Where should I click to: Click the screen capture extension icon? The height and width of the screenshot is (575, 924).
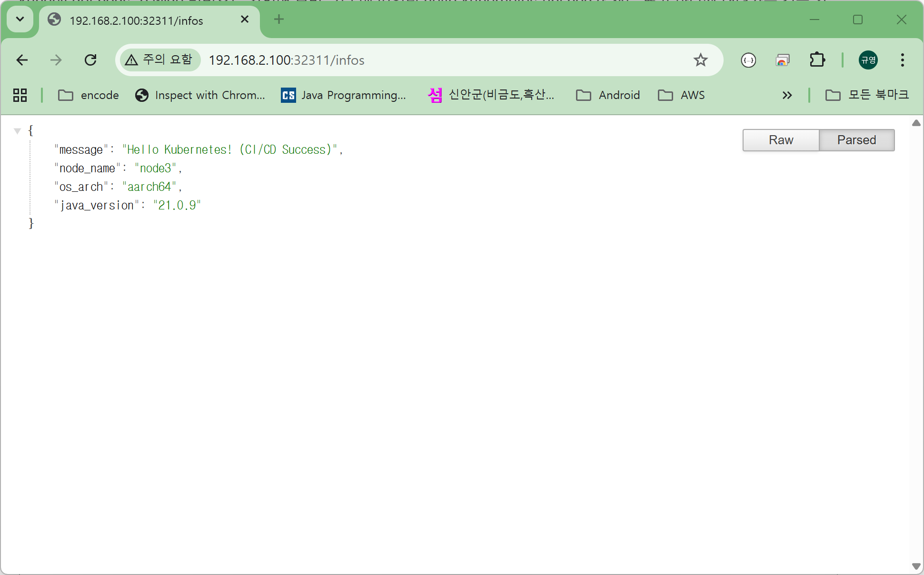(x=782, y=60)
